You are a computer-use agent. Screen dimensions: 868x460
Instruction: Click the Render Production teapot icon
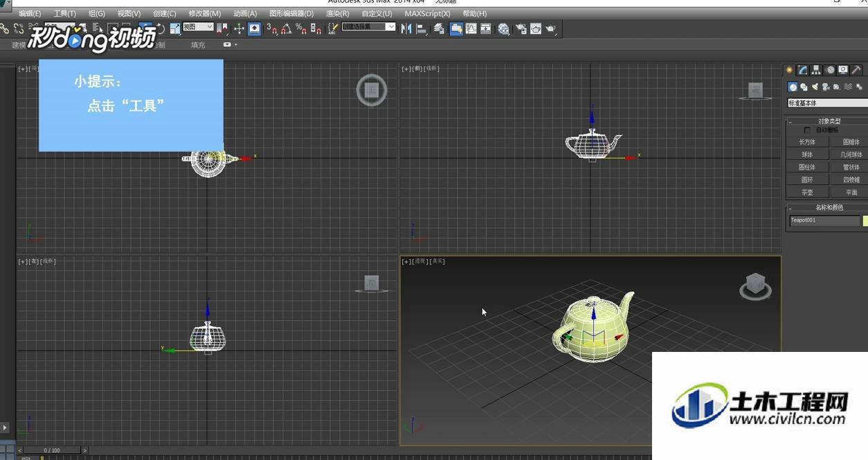[551, 29]
